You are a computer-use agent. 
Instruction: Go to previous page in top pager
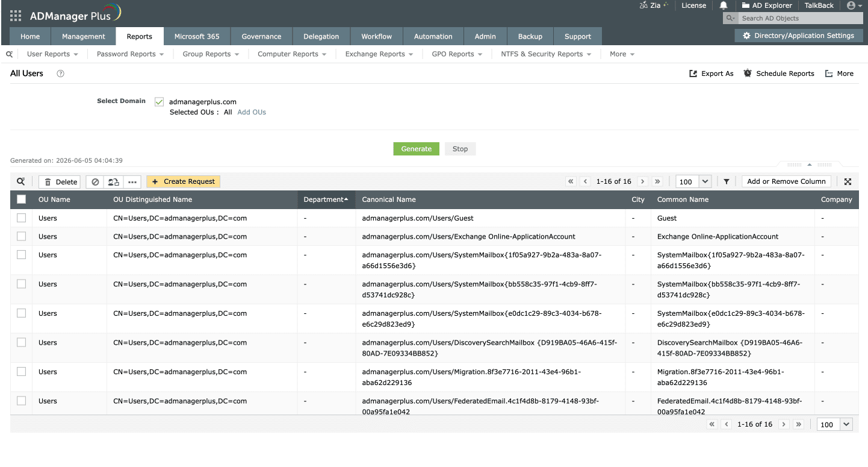click(585, 181)
